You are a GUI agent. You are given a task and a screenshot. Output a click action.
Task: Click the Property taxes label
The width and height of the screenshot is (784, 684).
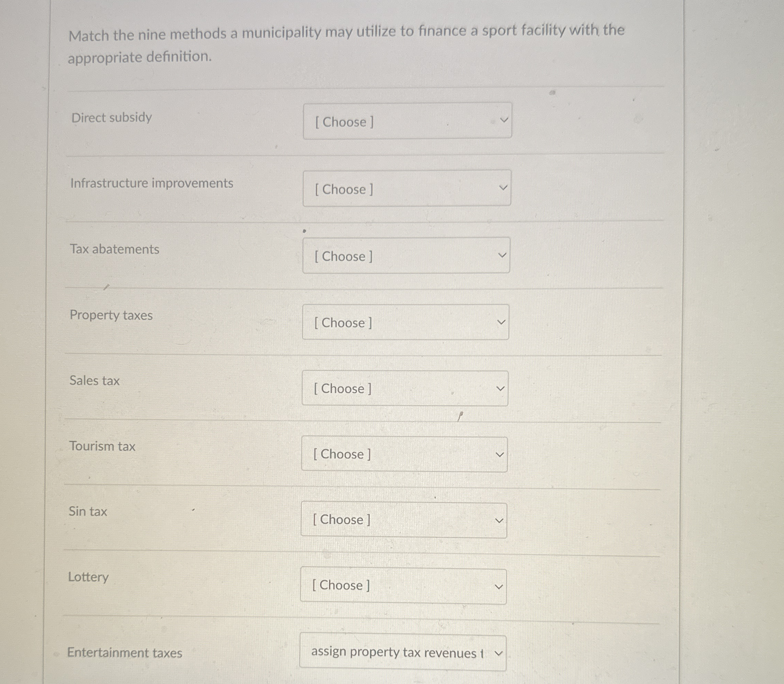tap(111, 315)
